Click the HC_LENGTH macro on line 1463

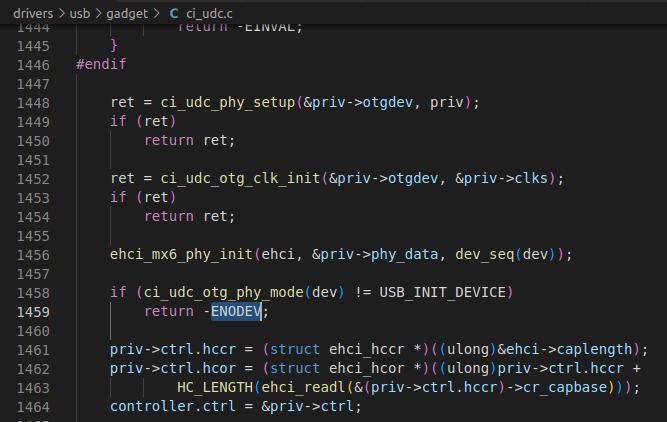(x=215, y=388)
